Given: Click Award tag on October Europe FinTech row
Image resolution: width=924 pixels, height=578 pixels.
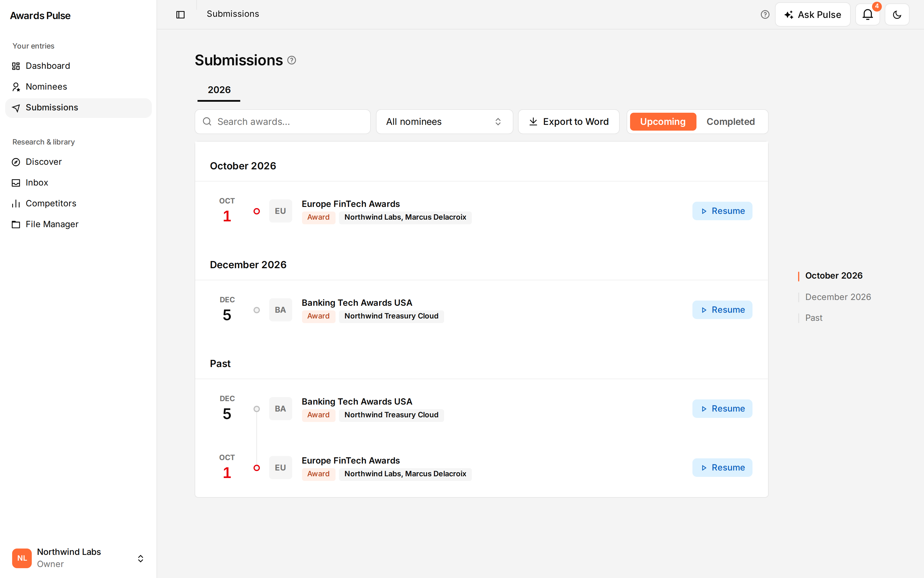Looking at the screenshot, I should 318,218.
